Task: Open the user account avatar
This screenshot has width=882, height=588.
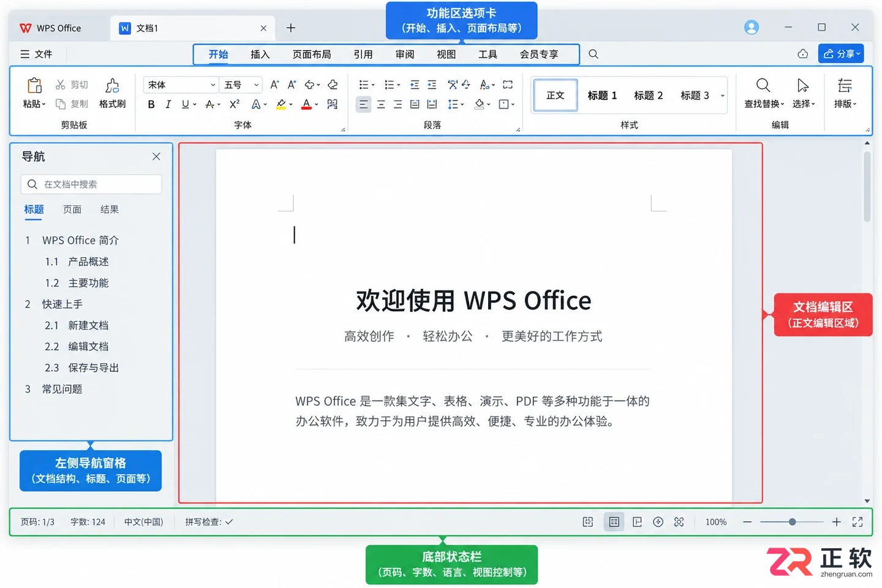Action: 752,27
